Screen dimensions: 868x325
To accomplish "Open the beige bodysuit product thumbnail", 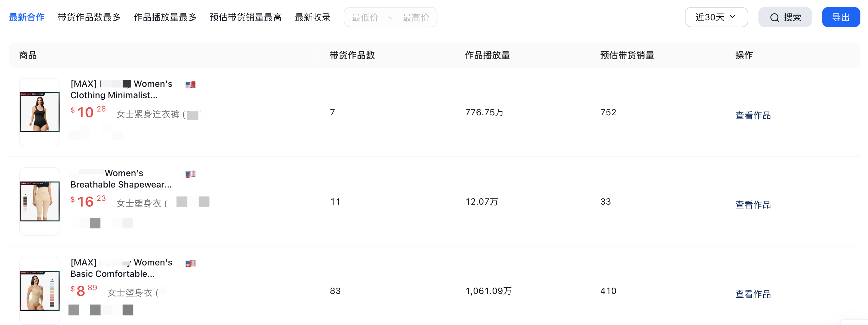I will click(x=40, y=290).
